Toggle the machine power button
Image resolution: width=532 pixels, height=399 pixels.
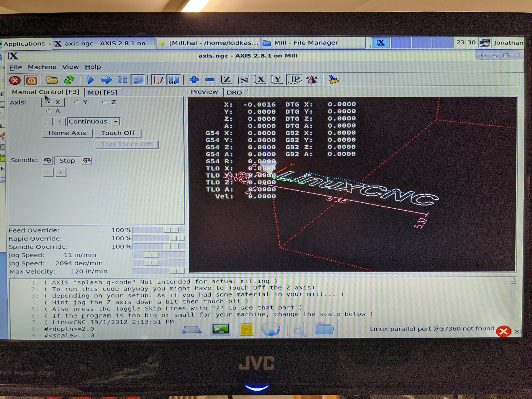point(31,80)
